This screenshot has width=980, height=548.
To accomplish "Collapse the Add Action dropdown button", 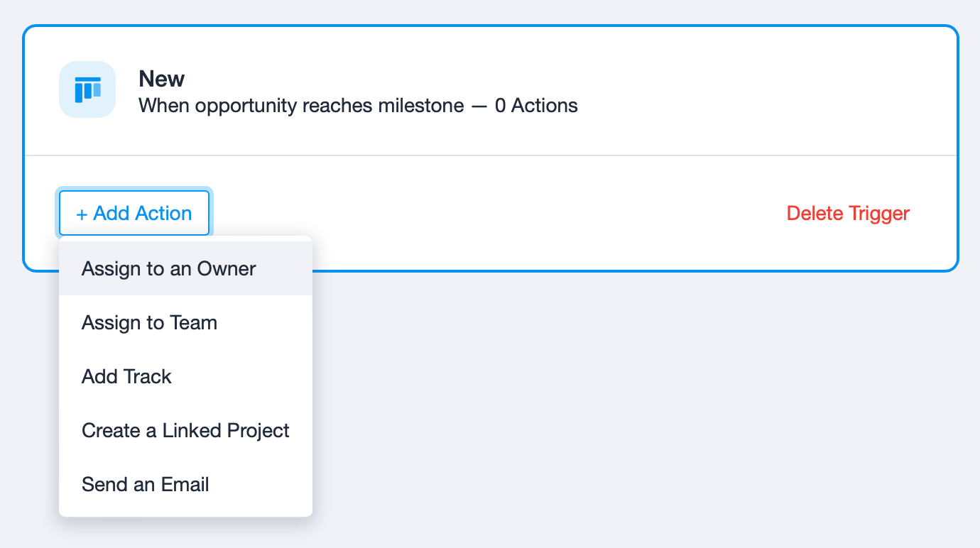I will point(134,213).
